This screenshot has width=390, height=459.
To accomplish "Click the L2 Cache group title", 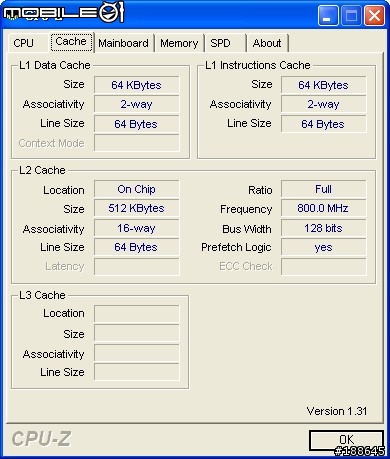I will tap(42, 170).
